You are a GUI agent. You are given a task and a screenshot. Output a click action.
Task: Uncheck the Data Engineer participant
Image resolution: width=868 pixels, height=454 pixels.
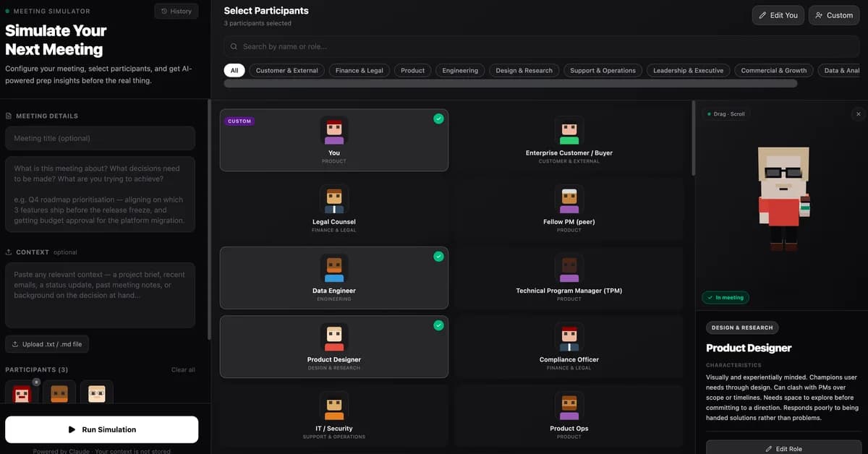438,257
